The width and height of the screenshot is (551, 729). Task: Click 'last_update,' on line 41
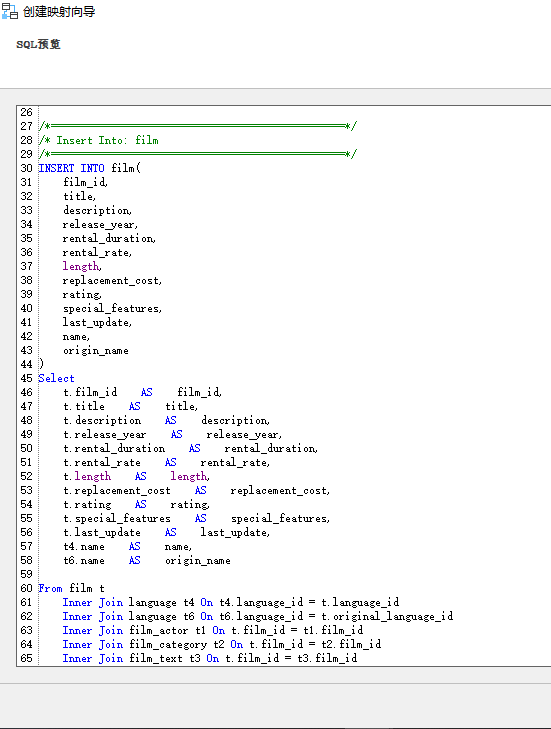point(98,322)
